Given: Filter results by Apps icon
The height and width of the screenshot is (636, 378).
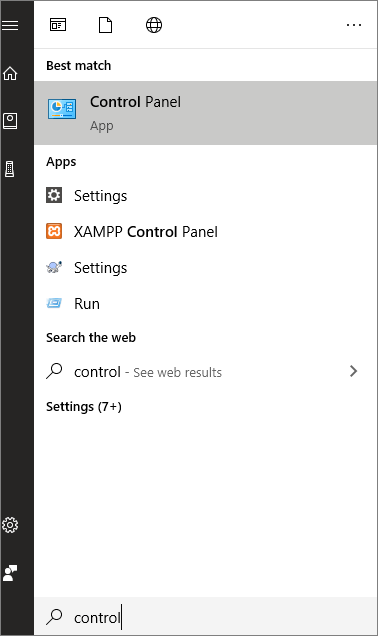Looking at the screenshot, I should tap(58, 25).
